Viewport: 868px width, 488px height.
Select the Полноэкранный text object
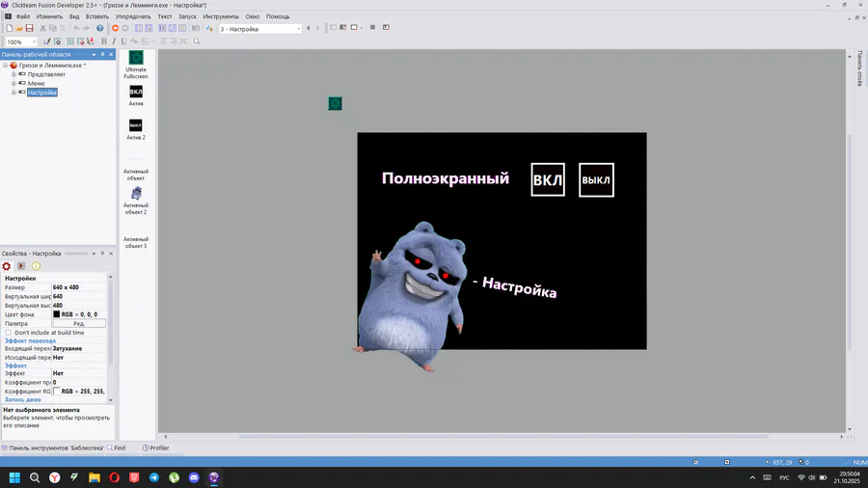(x=445, y=178)
